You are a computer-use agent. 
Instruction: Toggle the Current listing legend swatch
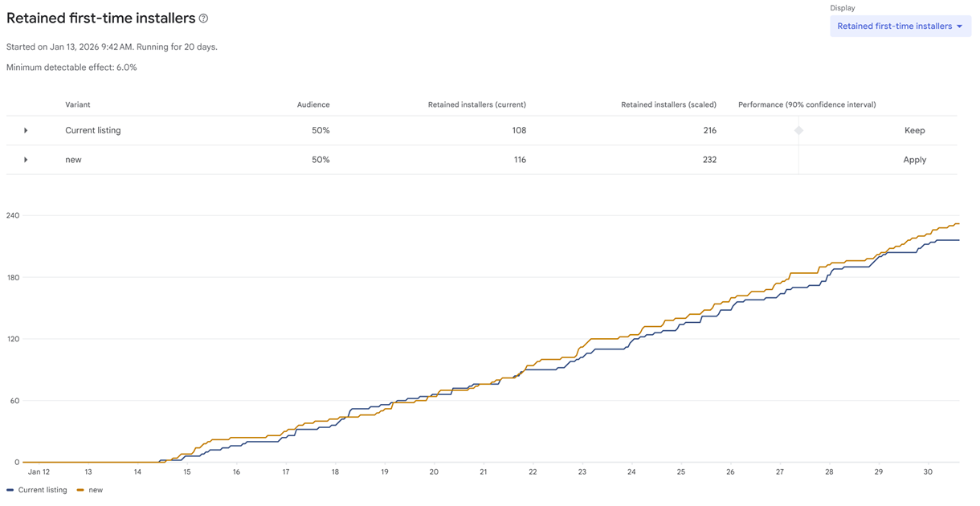tap(10, 490)
